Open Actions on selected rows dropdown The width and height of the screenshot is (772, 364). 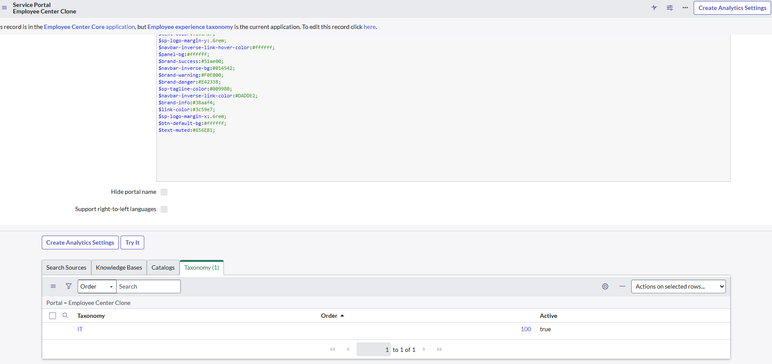coord(678,286)
